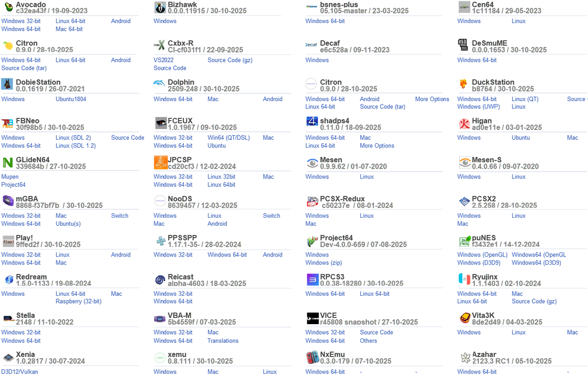
Task: Open the VBA-M Translations link
Action: 223,341
